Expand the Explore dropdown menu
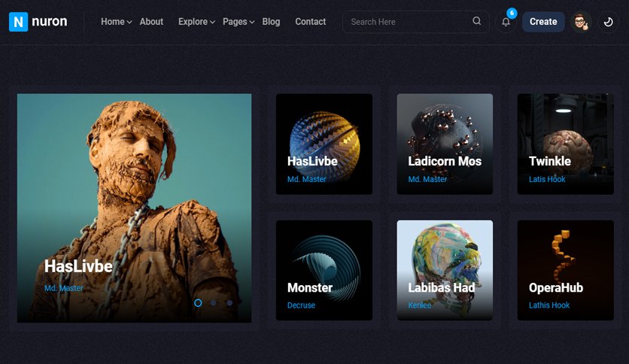 point(196,22)
